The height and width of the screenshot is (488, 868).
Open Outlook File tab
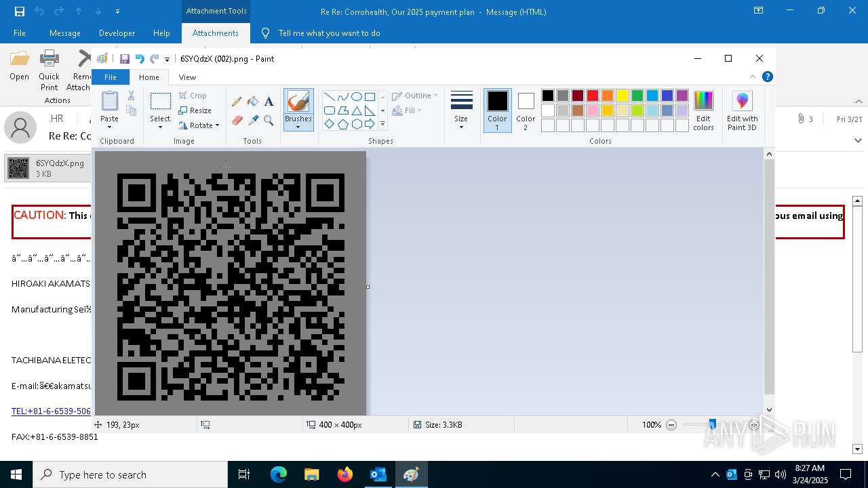(x=20, y=33)
